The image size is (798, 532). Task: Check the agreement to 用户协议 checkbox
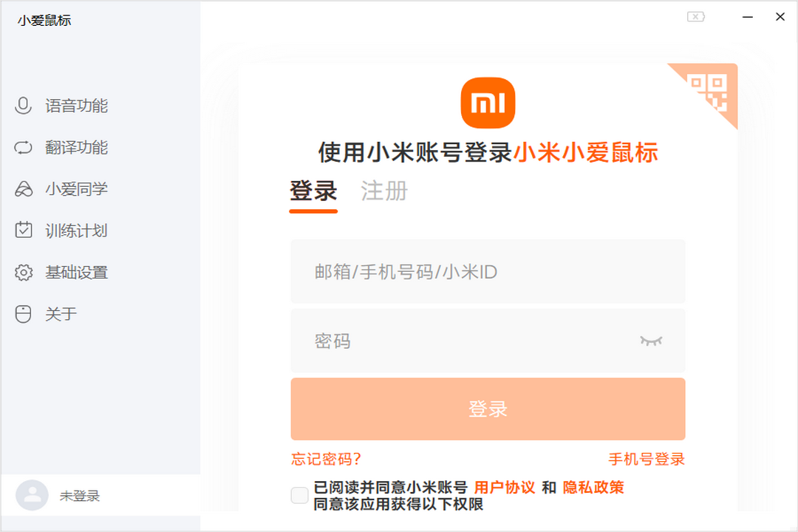299,494
